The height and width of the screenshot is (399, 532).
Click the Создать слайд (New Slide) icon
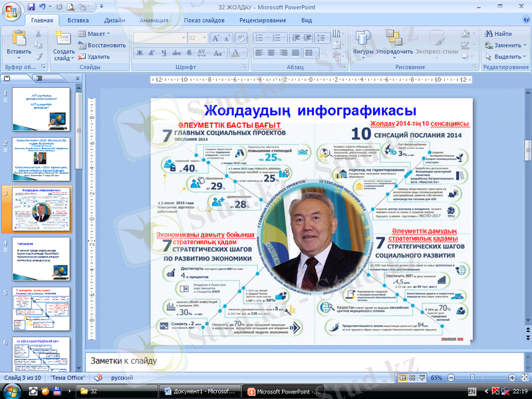click(63, 37)
